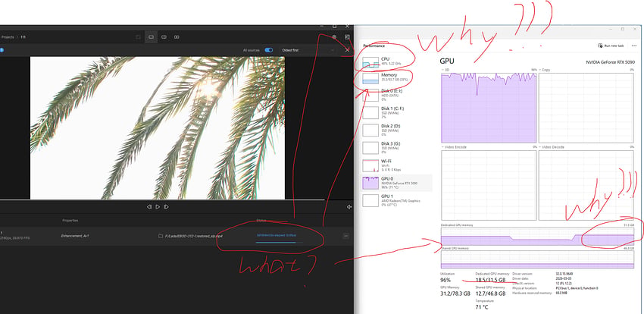Select the single-view layout icon in video app
Screen dimensions: 644x314
151,37
